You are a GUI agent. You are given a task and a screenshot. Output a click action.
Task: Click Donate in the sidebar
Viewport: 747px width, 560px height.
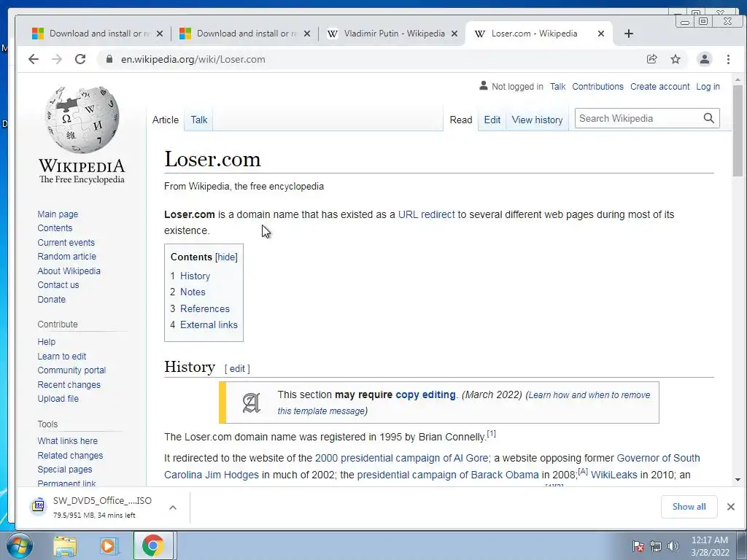(x=52, y=300)
